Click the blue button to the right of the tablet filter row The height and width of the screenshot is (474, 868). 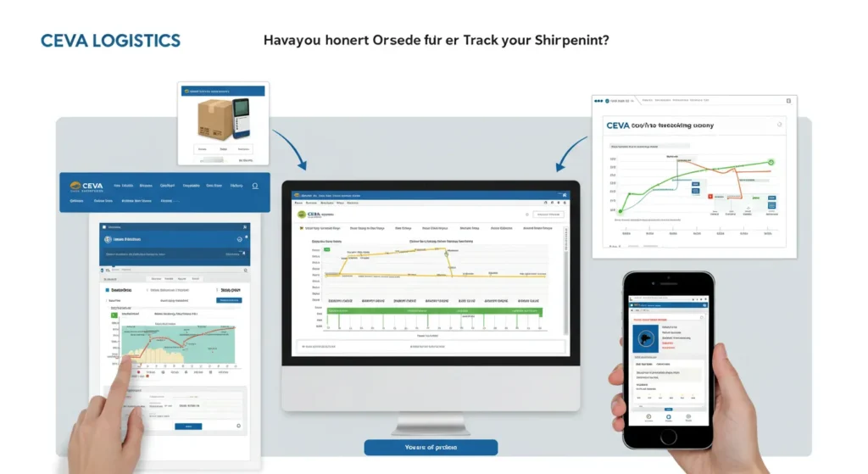coord(229,300)
